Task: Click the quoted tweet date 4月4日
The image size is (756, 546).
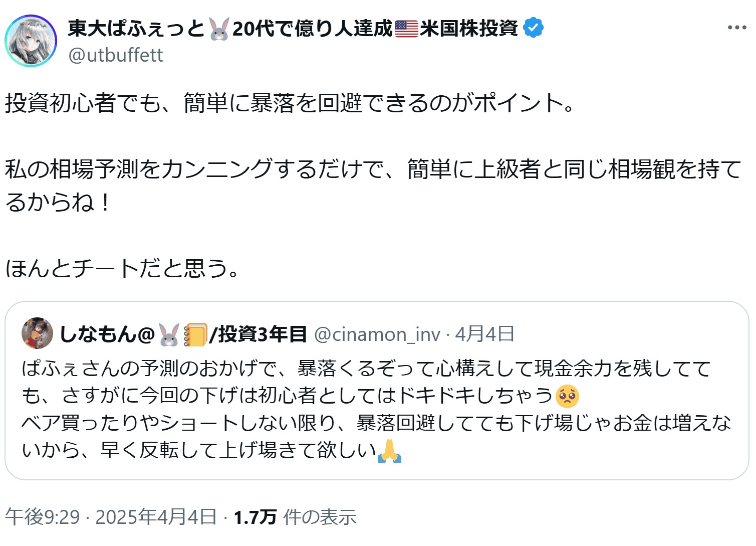Action: (484, 334)
